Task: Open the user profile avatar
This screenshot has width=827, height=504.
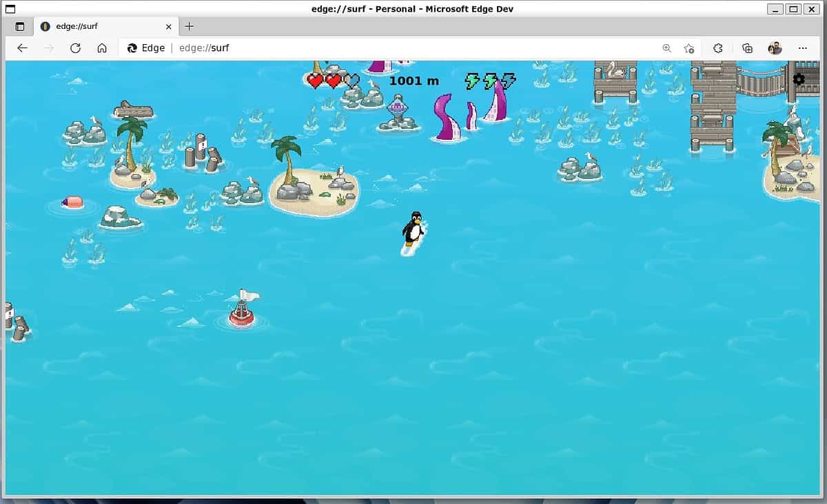Action: pyautogui.click(x=775, y=48)
